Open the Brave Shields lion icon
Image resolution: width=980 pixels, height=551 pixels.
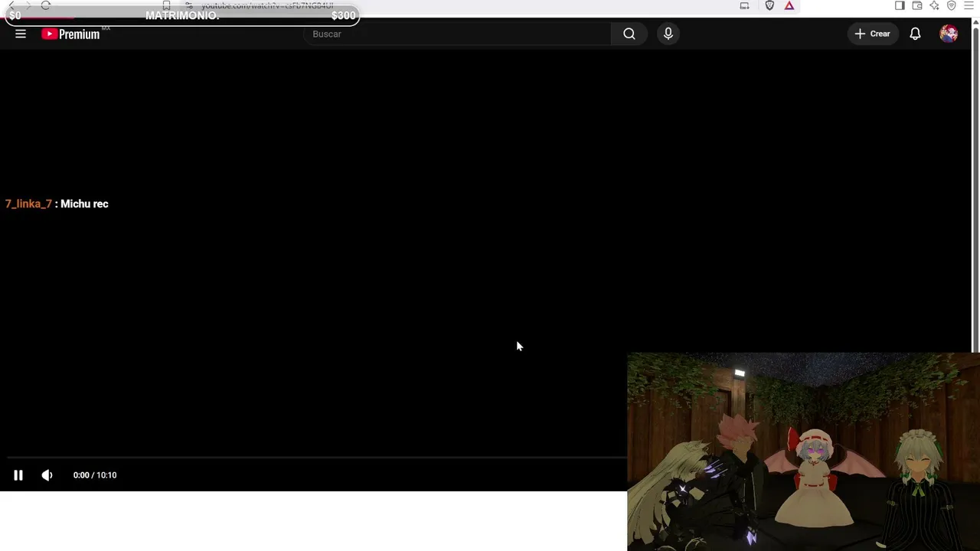(769, 5)
